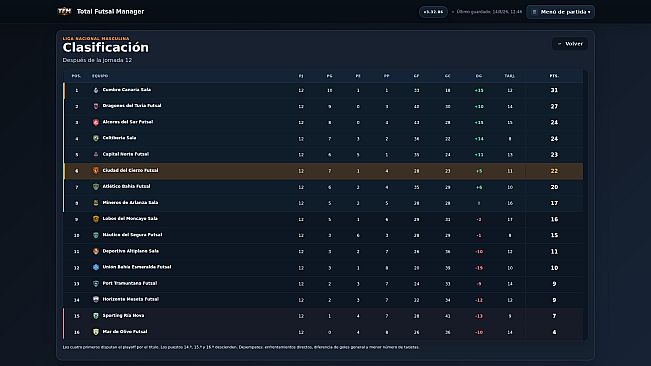Click the PTS. column header
Image resolution: width=651 pixels, height=366 pixels.
point(554,76)
